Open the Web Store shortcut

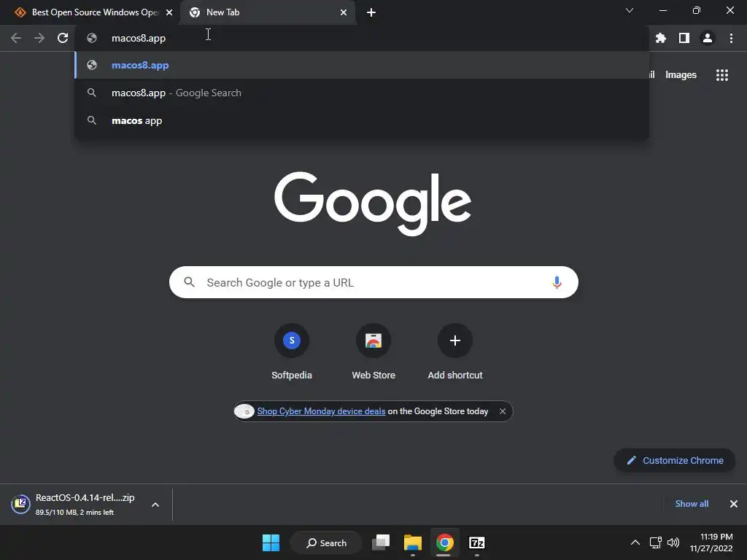pos(373,351)
